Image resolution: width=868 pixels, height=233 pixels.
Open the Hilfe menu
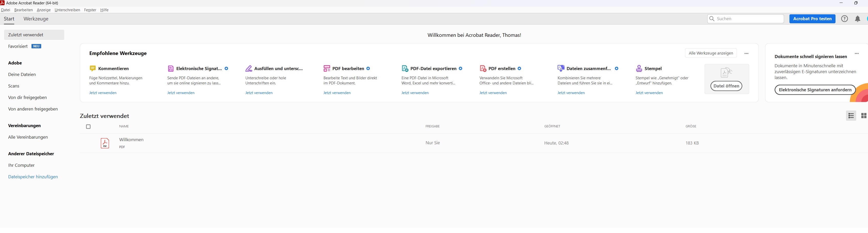click(104, 10)
